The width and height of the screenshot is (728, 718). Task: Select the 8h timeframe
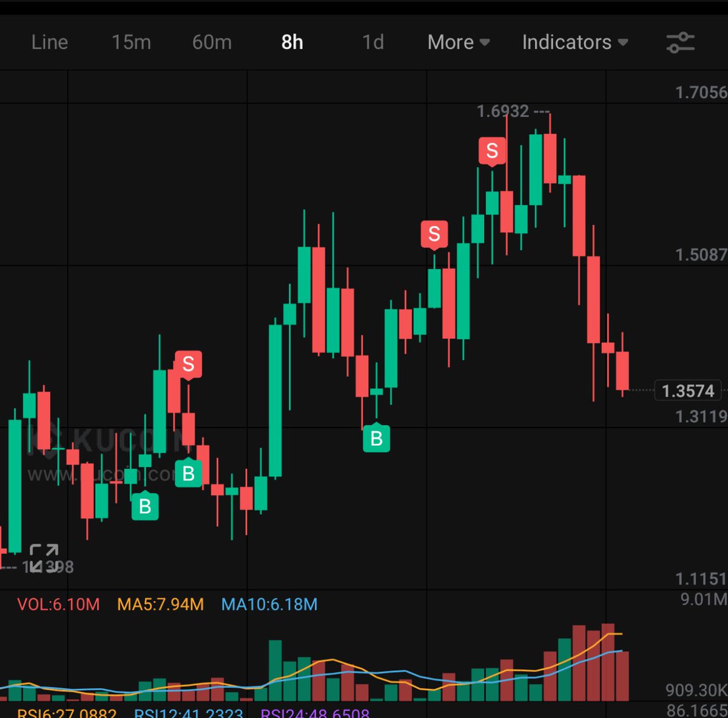coord(292,42)
